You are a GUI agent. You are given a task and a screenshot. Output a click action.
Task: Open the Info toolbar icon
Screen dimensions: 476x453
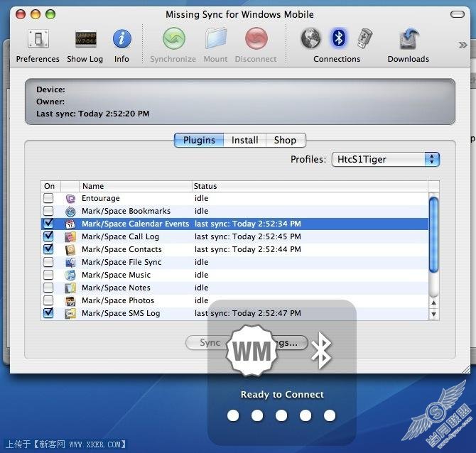point(122,39)
